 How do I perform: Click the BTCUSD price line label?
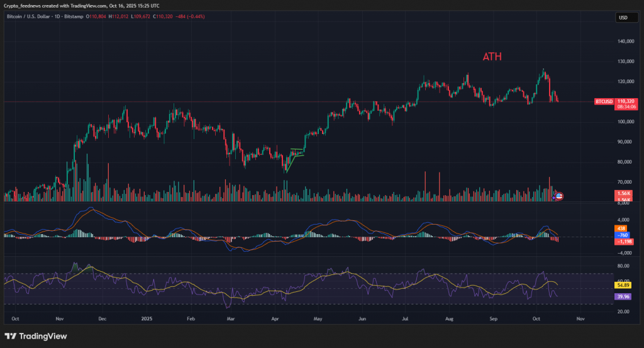point(604,101)
